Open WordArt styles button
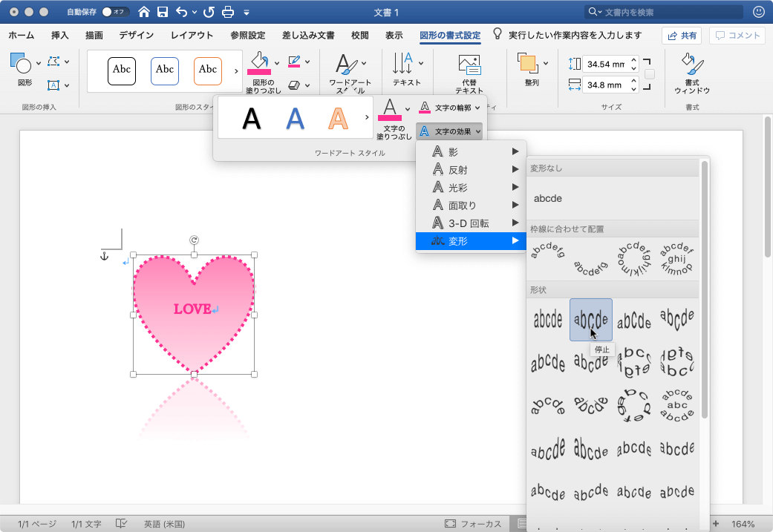Image resolution: width=773 pixels, height=532 pixels. [350, 73]
